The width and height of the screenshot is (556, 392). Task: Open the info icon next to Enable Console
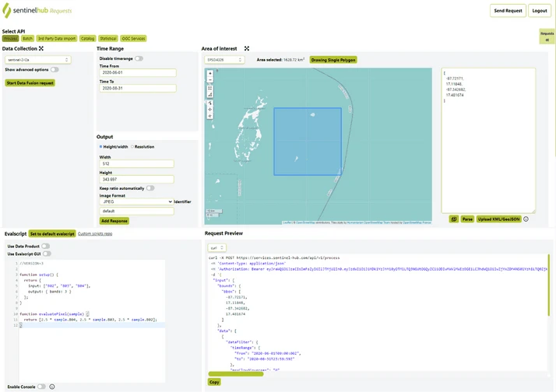point(52,387)
